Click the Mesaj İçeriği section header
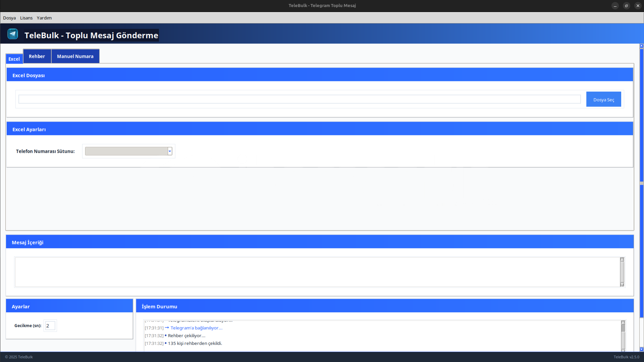644x362 pixels. pos(320,242)
